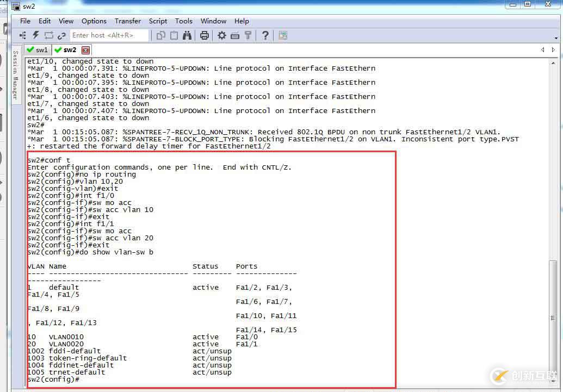Close the sw2 tab with red X
This screenshot has height=392, width=563.
[x=85, y=50]
